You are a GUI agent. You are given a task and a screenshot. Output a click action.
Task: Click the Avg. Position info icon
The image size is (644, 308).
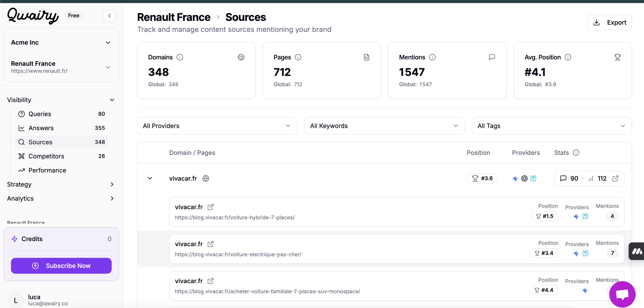tap(568, 57)
